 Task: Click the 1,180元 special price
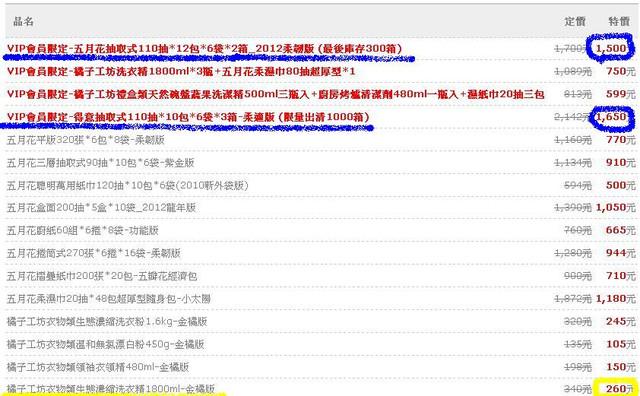coord(616,299)
